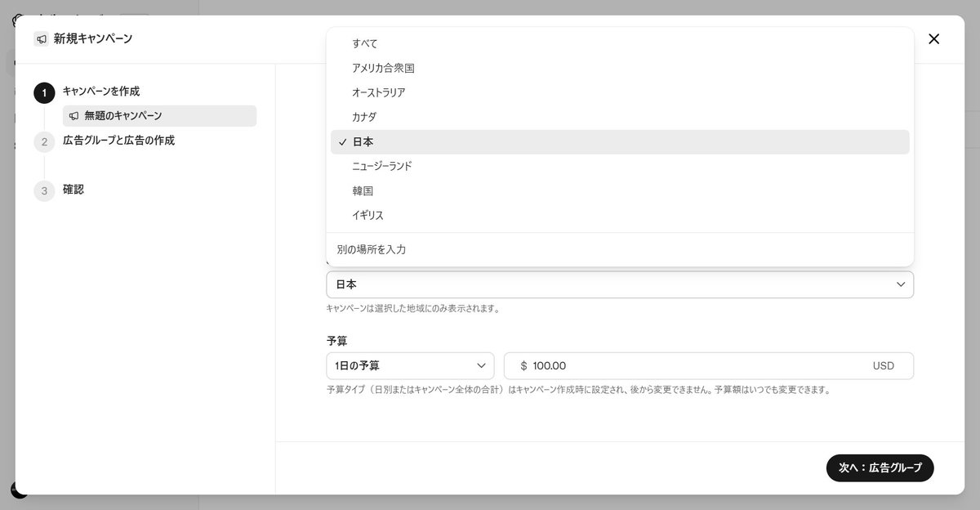Click the megaphone icon beside 新規キャンペーン title
980x510 pixels.
coord(42,38)
